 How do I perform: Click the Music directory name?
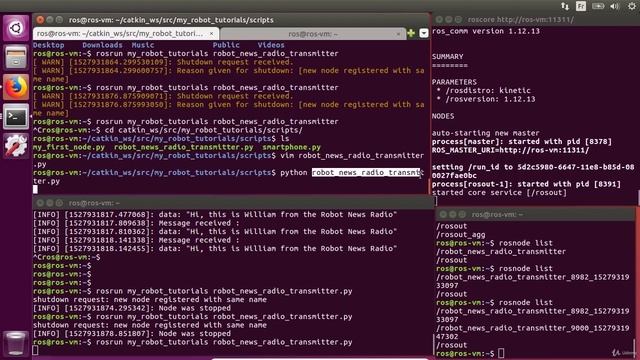(143, 45)
